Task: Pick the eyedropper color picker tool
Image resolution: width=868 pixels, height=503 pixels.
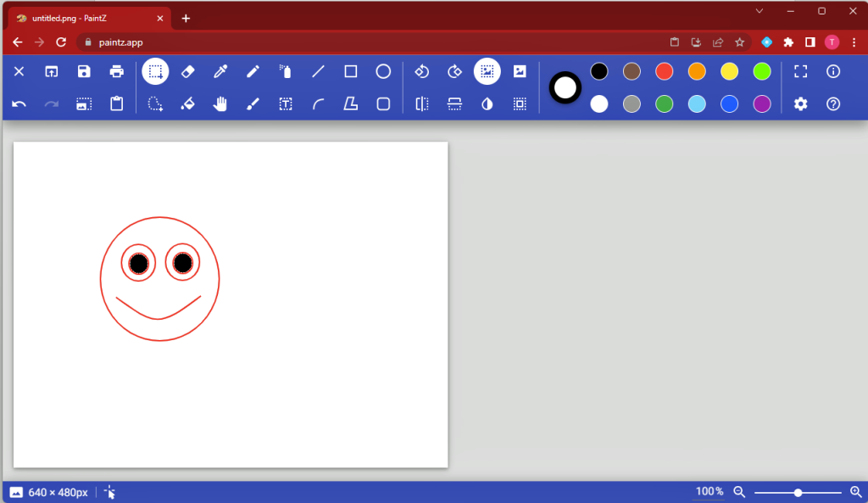Action: (220, 71)
